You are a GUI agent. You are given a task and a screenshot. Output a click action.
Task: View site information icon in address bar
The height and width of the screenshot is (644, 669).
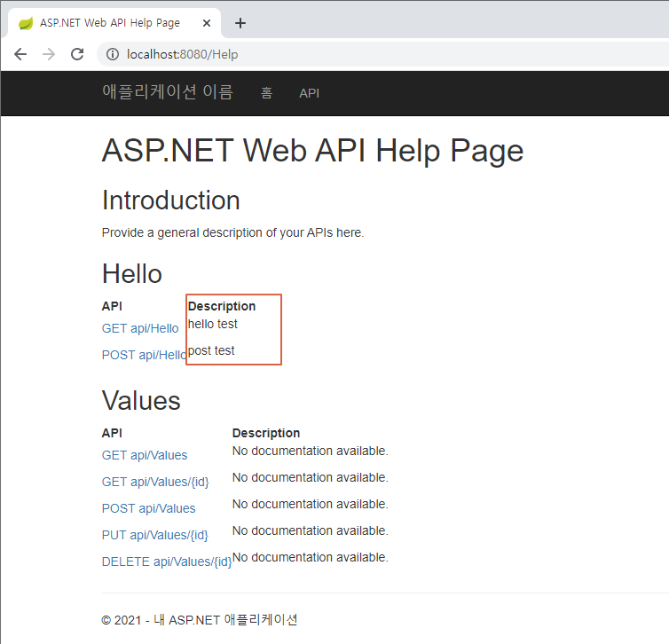click(x=113, y=54)
